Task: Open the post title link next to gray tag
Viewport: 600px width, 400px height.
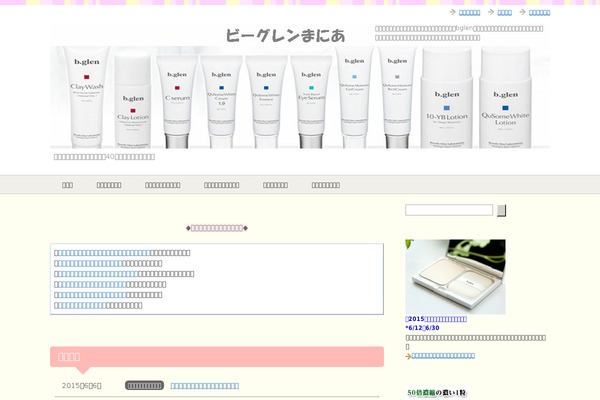Action: [x=205, y=386]
